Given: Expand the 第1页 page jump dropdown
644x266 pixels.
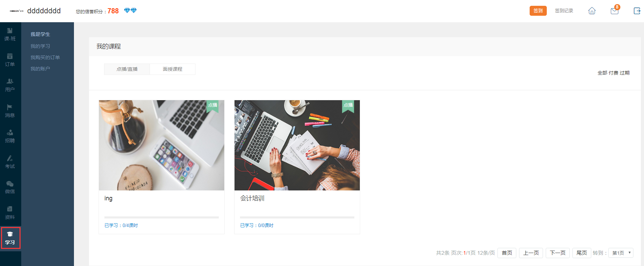Looking at the screenshot, I should pos(621,253).
